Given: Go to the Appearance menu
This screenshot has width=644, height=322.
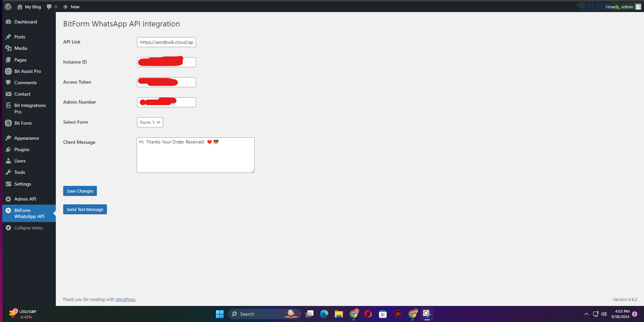Looking at the screenshot, I should (x=26, y=138).
